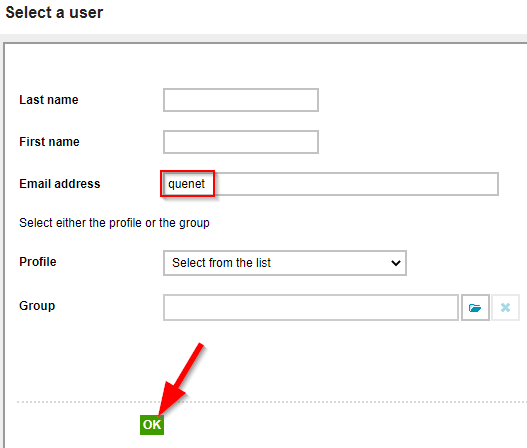Click the 'Select a user' heading

pyautogui.click(x=54, y=13)
